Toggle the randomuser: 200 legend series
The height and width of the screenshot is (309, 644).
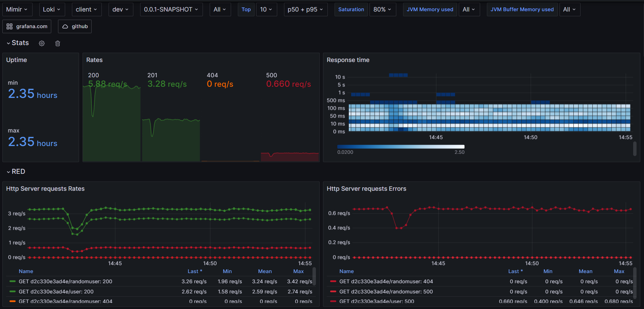[65, 282]
